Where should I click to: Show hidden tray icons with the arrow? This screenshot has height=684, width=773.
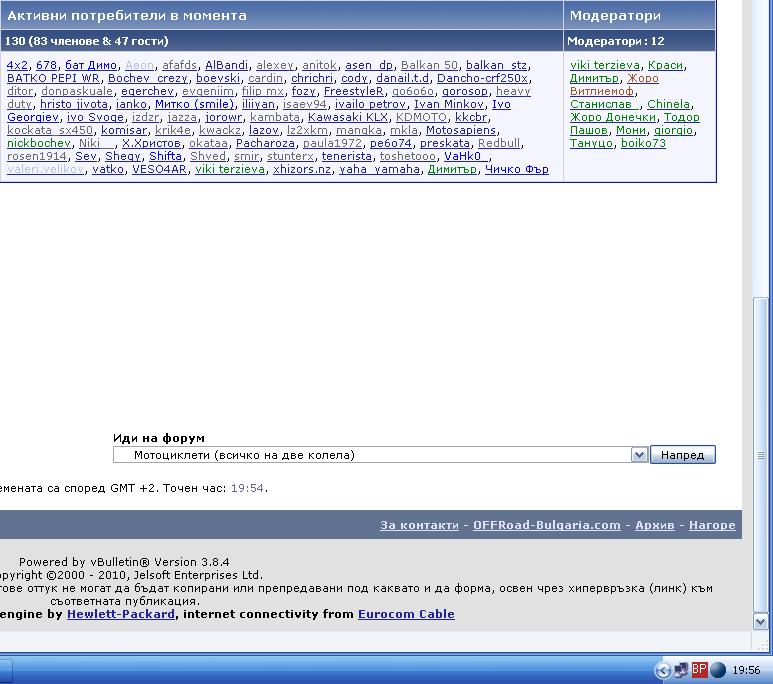(x=663, y=670)
